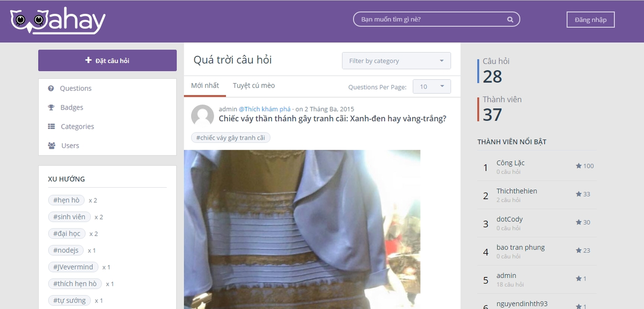Viewport: 644px width, 309px height.
Task: Select the #JVevermind trending tag
Action: coord(73,267)
